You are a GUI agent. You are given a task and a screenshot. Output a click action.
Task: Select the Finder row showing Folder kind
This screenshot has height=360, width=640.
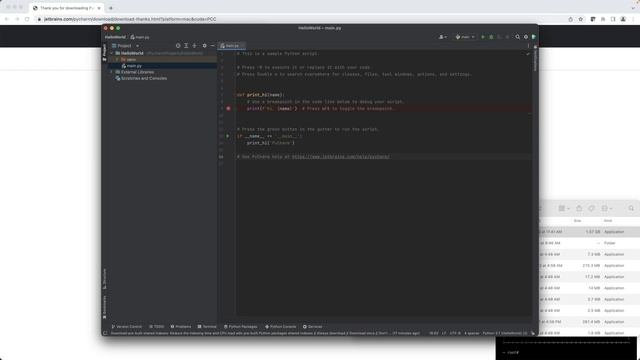[x=589, y=243]
